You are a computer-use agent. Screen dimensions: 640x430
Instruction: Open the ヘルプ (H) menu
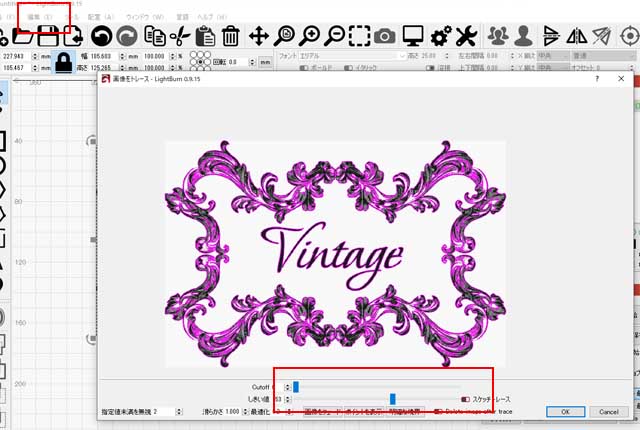(211, 17)
